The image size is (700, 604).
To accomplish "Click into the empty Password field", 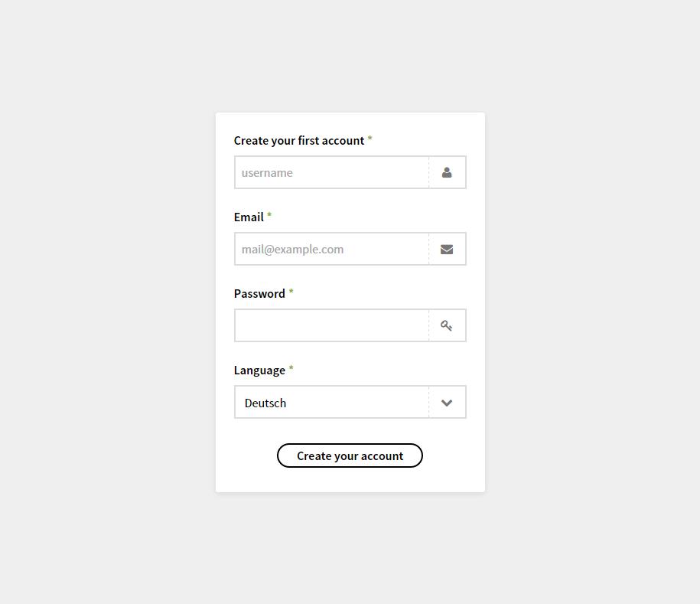I will (331, 326).
